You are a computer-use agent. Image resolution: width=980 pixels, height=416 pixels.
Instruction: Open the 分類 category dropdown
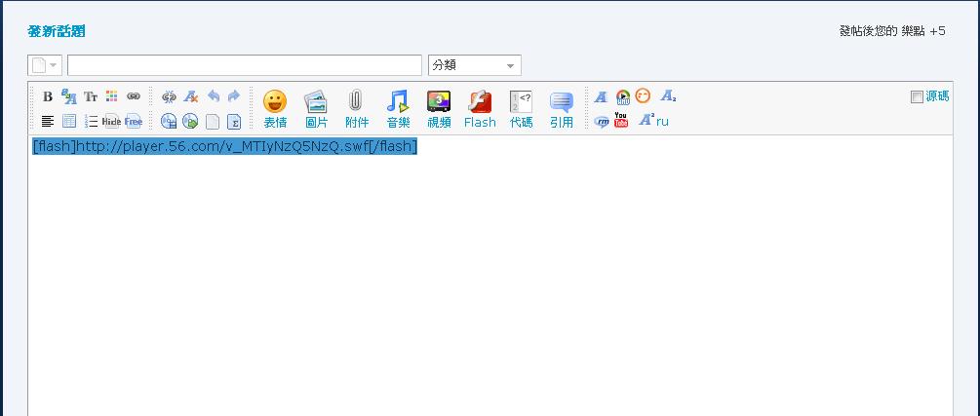pos(474,65)
